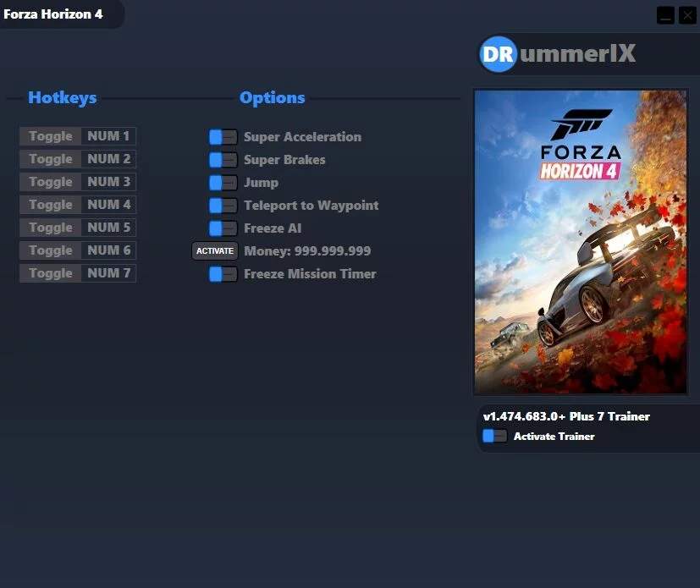Screen dimensions: 700x588
Task: Toggle the Jump cheat option
Action: pos(223,183)
